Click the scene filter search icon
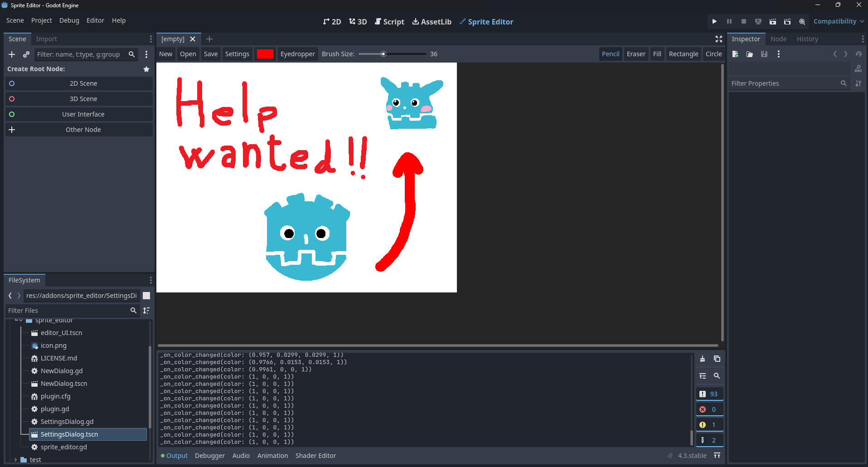 click(131, 54)
